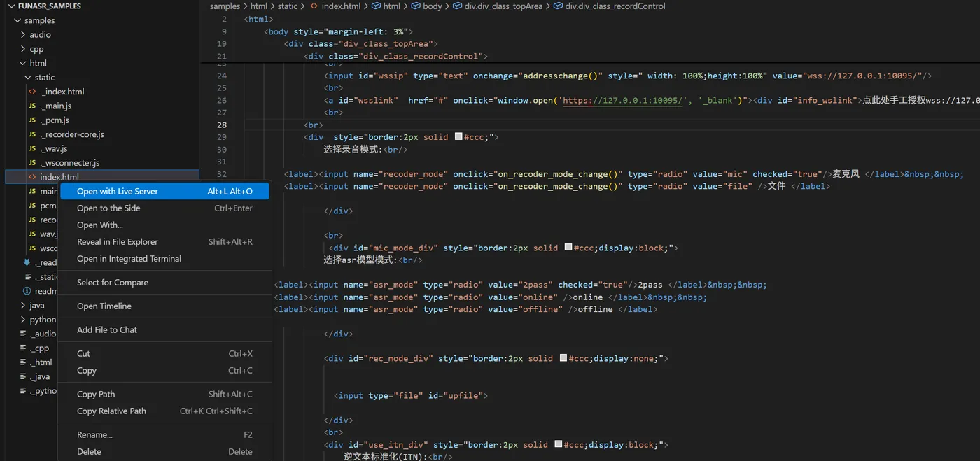The image size is (980, 461).
Task: Click #ccc swatch in use_itn_div line
Action: pos(558,445)
